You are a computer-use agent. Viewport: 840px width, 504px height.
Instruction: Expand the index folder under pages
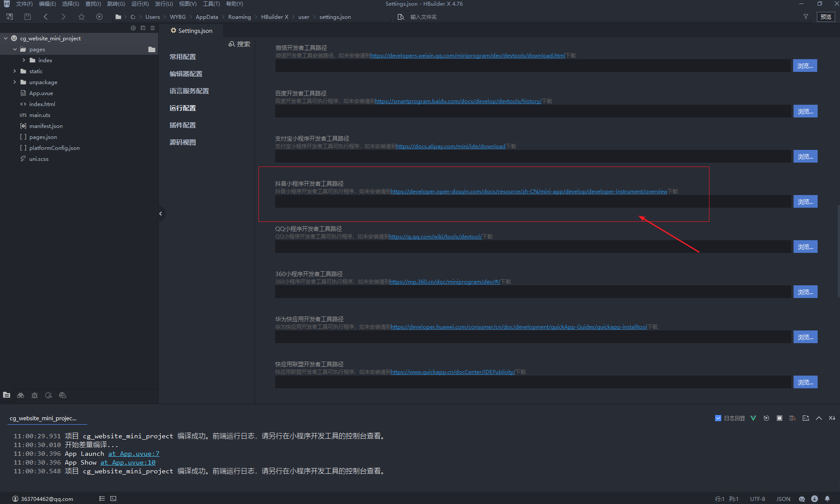(x=24, y=60)
